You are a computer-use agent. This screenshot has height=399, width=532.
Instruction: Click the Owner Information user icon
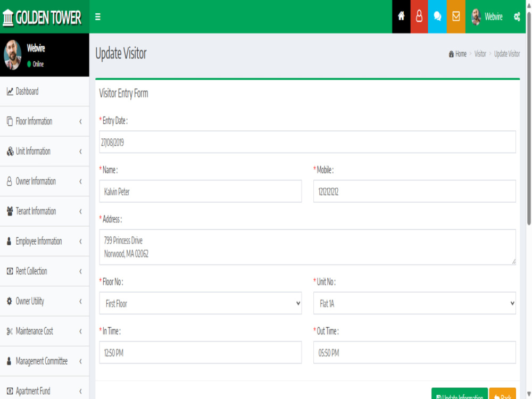[x=10, y=181]
